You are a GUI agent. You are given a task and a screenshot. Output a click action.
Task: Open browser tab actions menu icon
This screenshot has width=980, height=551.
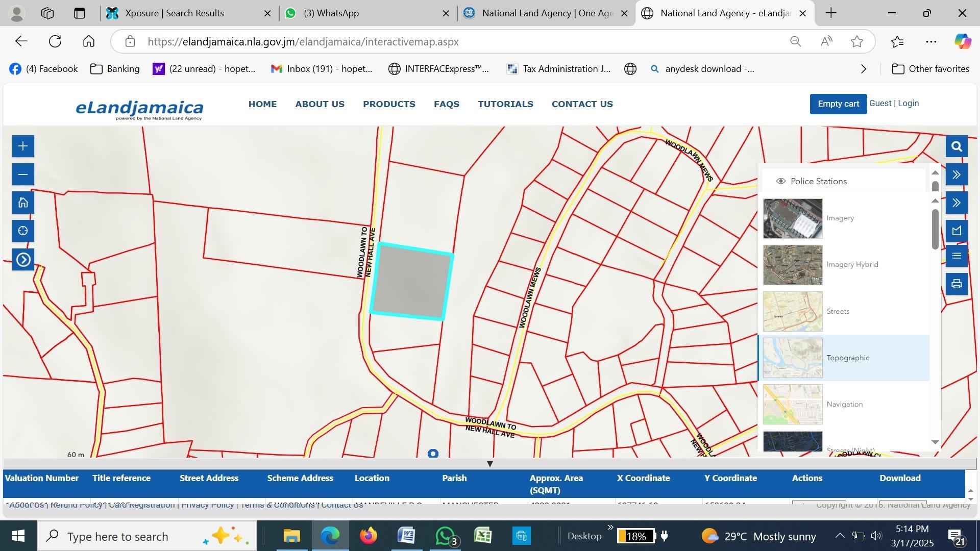coord(79,13)
